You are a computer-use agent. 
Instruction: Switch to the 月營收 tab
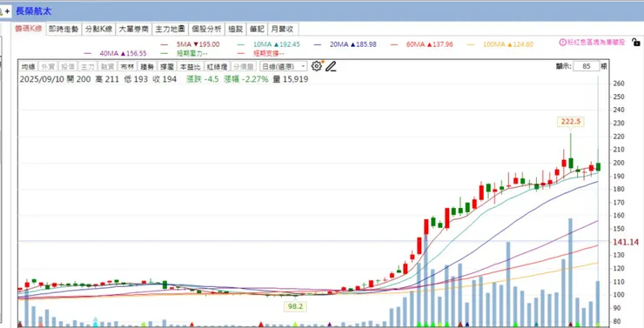click(283, 30)
